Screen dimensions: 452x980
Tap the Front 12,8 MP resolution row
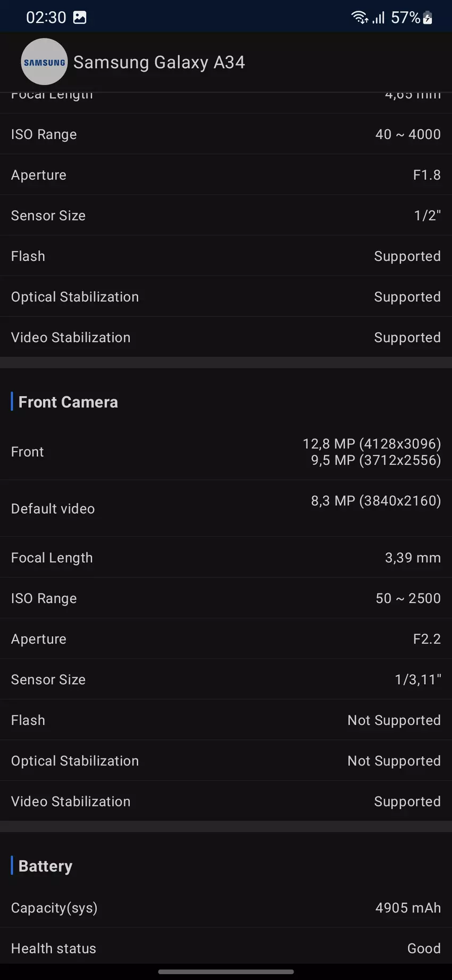point(226,452)
